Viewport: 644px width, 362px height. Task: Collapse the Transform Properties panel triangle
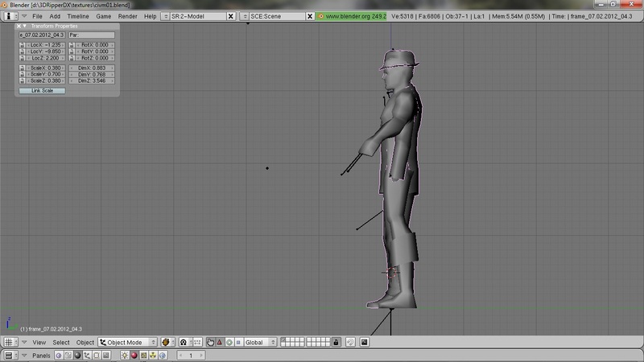point(25,26)
